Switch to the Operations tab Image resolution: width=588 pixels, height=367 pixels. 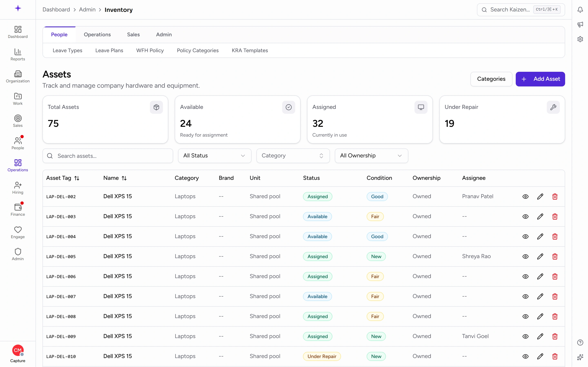coord(97,34)
